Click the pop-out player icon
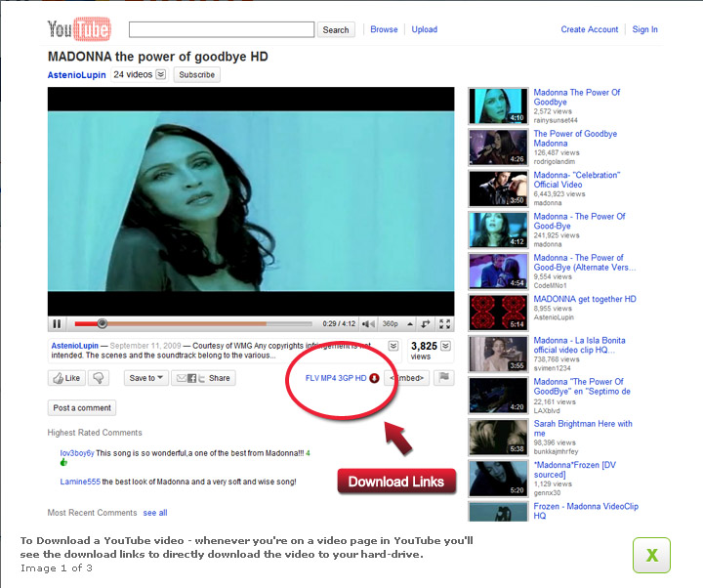Viewport: 703px width, 588px height. coord(426,324)
